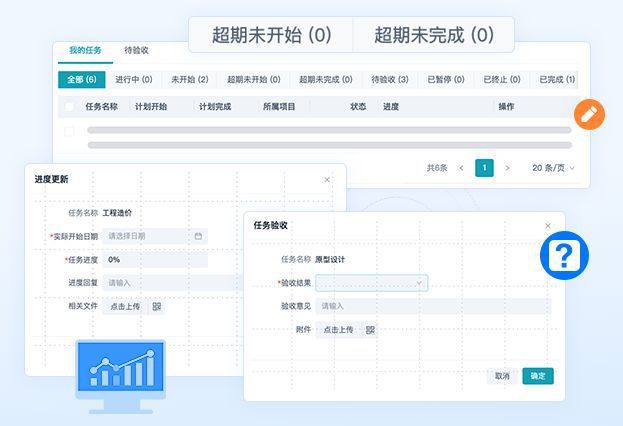The image size is (623, 426).
Task: Click the monitor chart illustration icon
Action: pyautogui.click(x=120, y=376)
